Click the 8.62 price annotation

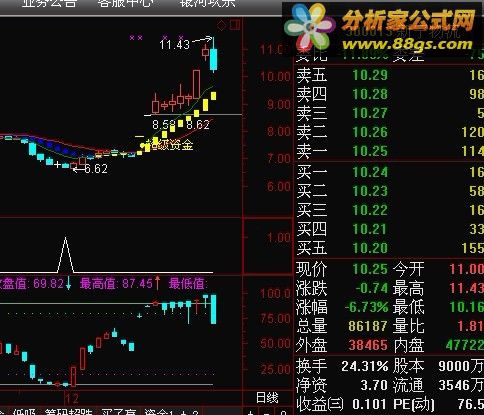coord(198,125)
